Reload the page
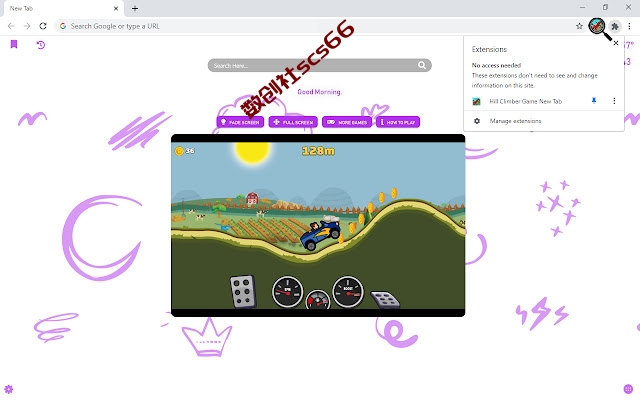 (x=43, y=26)
